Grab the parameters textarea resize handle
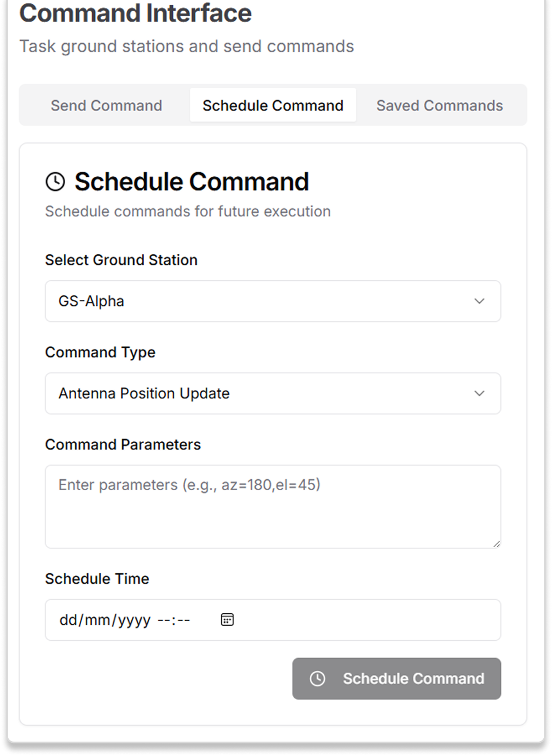Viewport: 552px width, 756px height. coord(496,544)
